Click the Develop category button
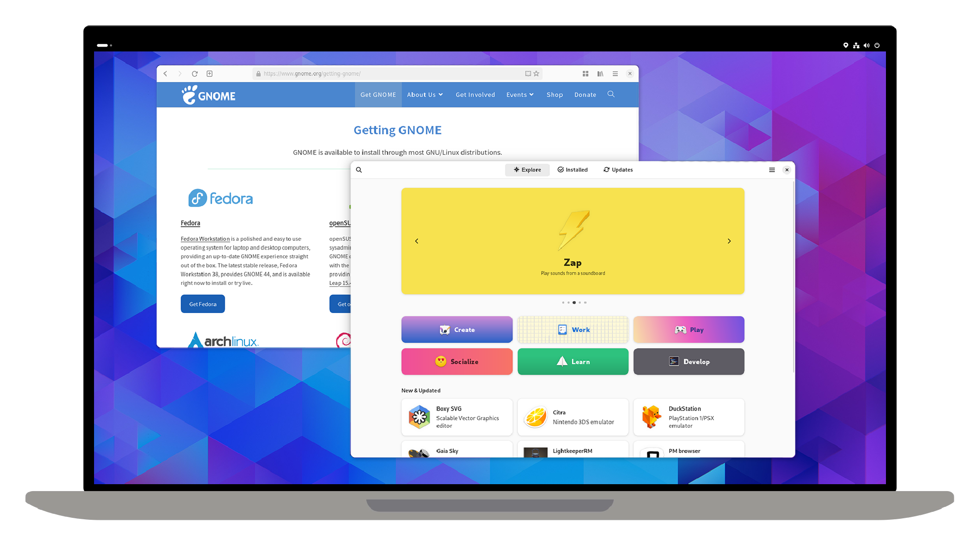This screenshot has width=980, height=546. click(x=689, y=361)
